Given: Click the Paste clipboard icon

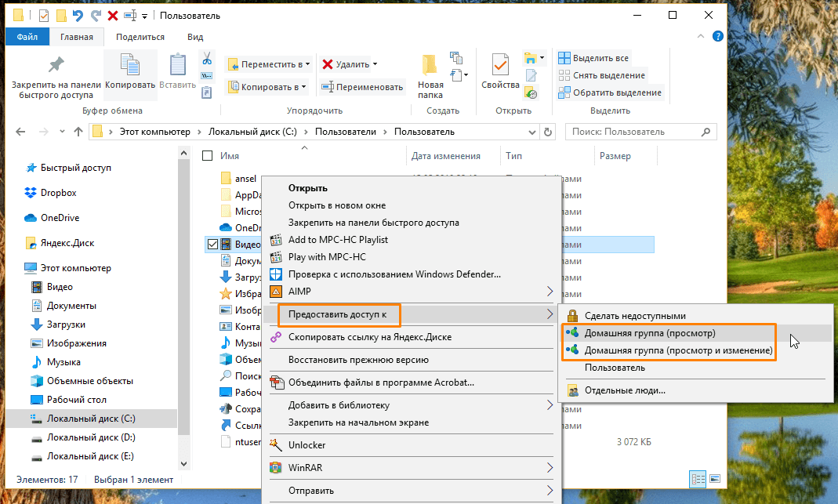Looking at the screenshot, I should tap(177, 65).
